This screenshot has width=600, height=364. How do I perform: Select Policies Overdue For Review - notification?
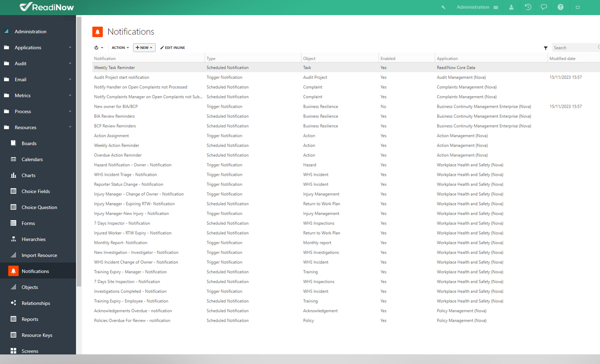pyautogui.click(x=346, y=320)
